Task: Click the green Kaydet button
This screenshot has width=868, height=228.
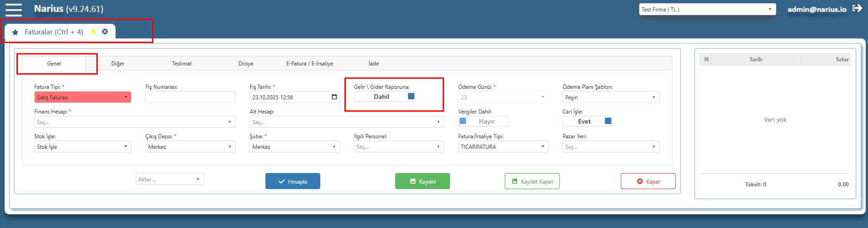Action: coord(423,181)
